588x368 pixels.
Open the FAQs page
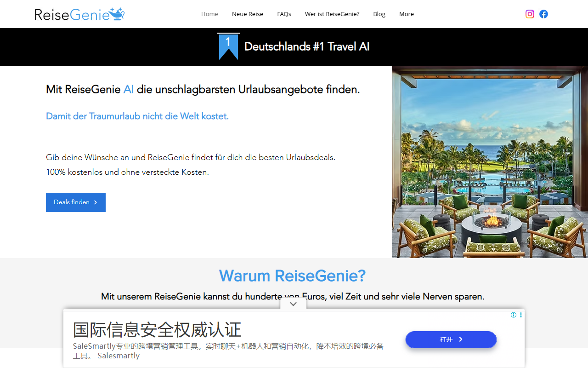point(284,14)
